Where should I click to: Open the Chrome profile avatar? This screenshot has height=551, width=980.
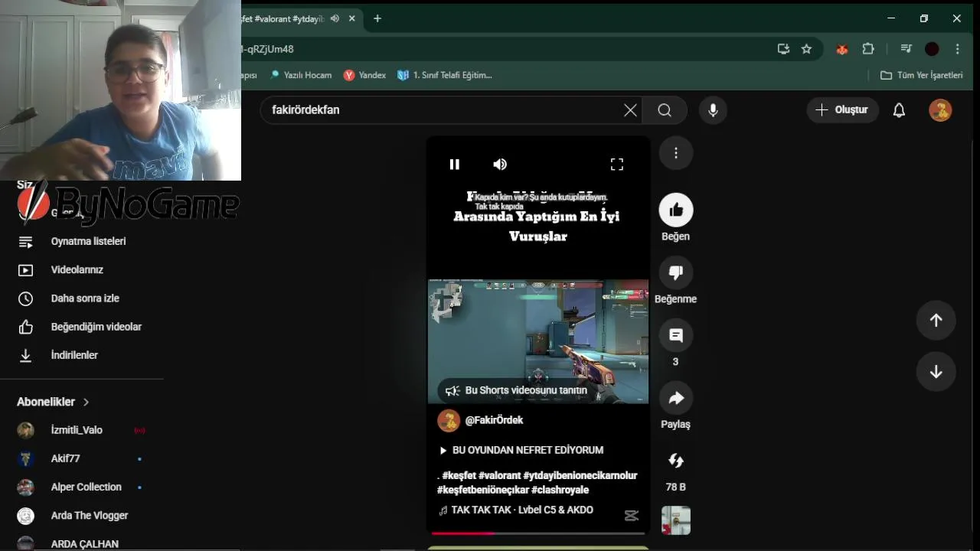pyautogui.click(x=932, y=49)
